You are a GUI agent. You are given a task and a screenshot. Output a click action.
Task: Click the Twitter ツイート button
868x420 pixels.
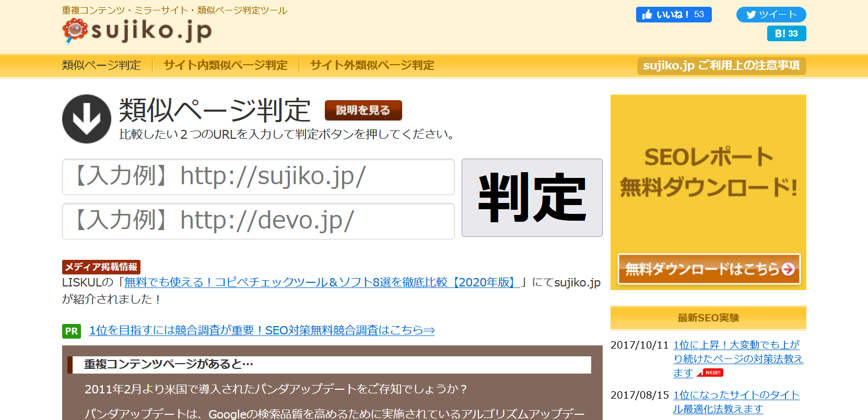tap(771, 15)
